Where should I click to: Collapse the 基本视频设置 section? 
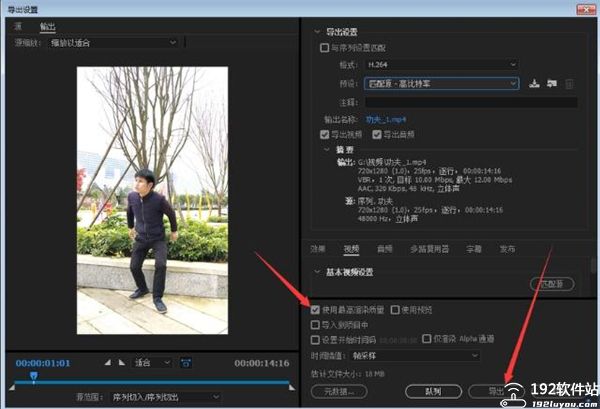coord(318,271)
